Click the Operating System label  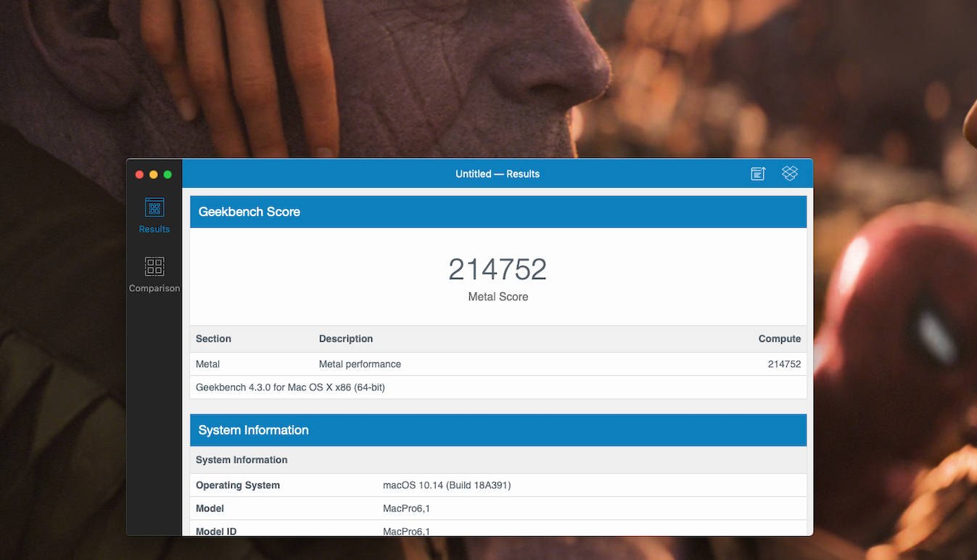[x=238, y=485]
